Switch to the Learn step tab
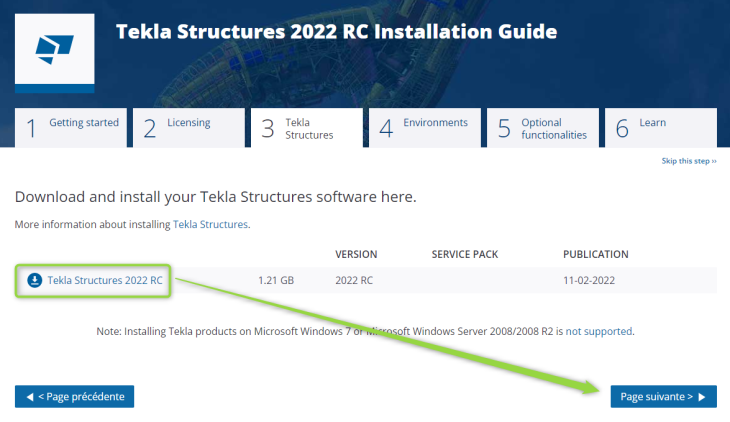The height and width of the screenshot is (422, 730). tap(661, 128)
